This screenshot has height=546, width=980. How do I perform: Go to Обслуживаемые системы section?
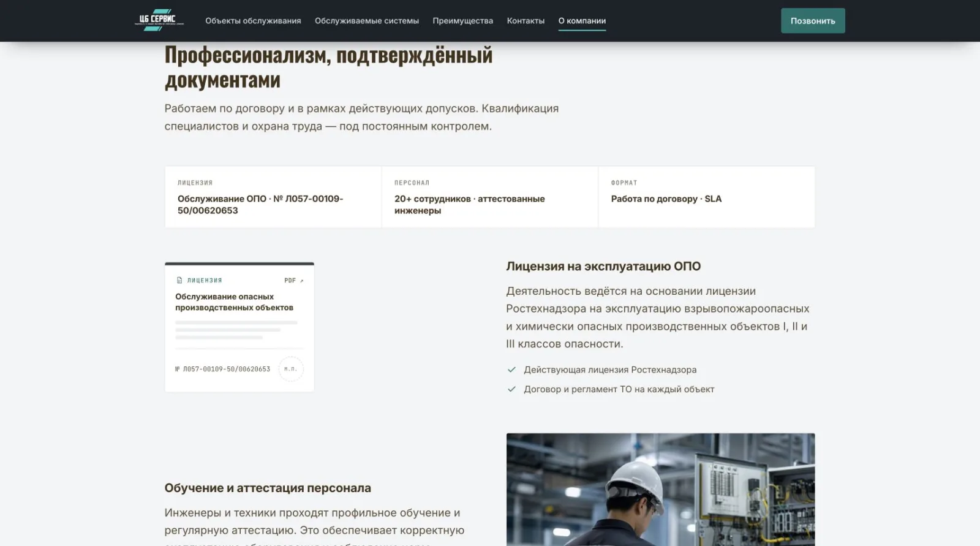tap(367, 21)
